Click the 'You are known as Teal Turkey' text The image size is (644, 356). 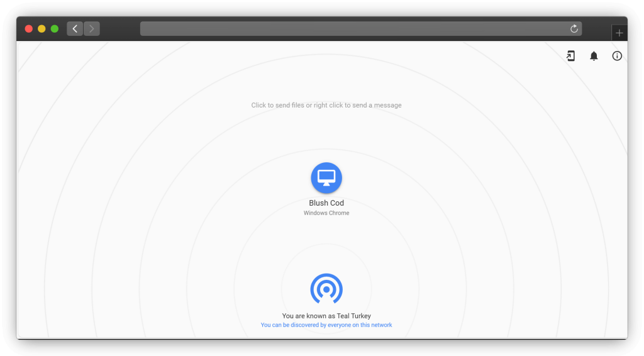coord(326,316)
